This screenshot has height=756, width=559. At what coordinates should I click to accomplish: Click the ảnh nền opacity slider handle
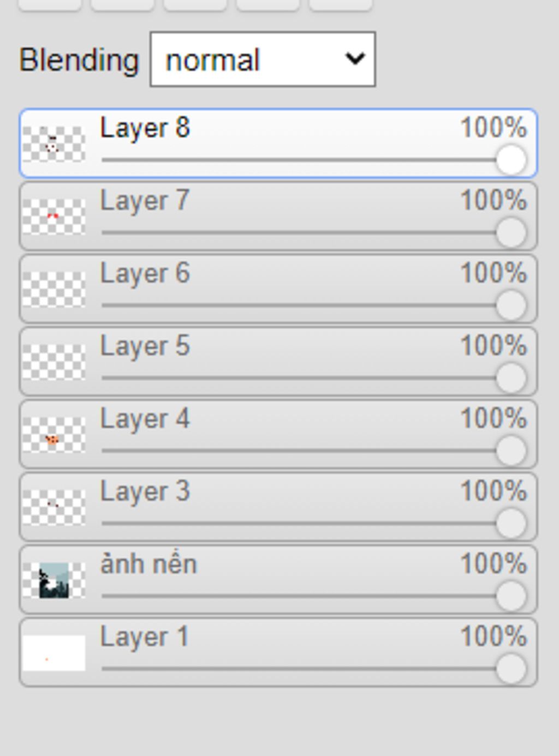[x=511, y=596]
